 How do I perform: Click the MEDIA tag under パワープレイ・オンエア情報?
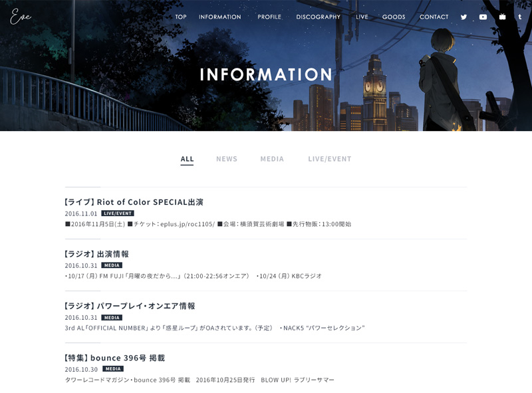pyautogui.click(x=112, y=317)
